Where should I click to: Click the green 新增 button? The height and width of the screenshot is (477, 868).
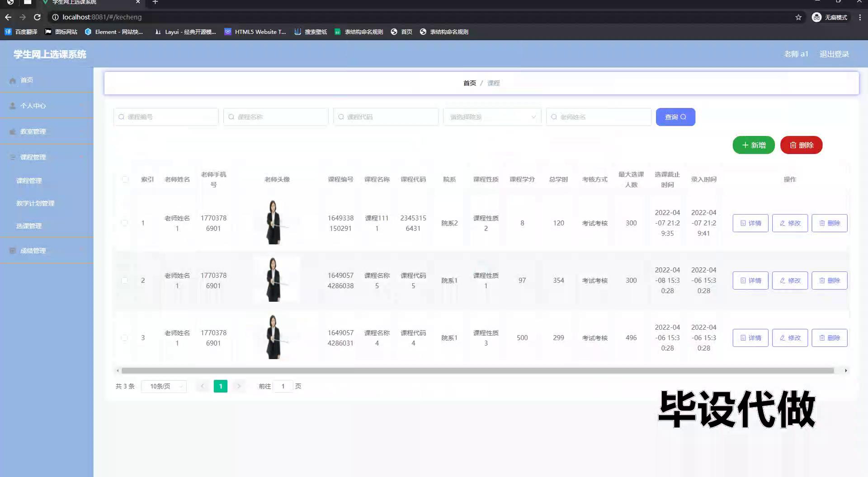click(x=754, y=145)
